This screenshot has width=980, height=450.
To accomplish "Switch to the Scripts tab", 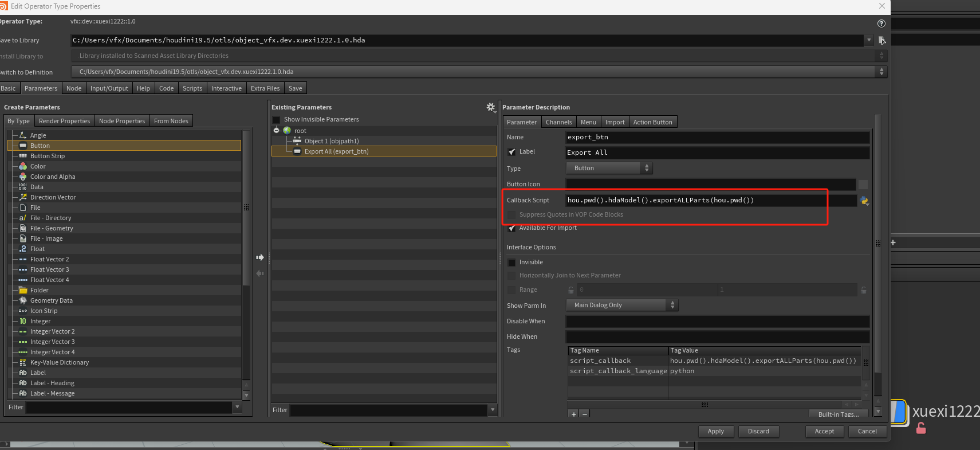I will tap(192, 88).
